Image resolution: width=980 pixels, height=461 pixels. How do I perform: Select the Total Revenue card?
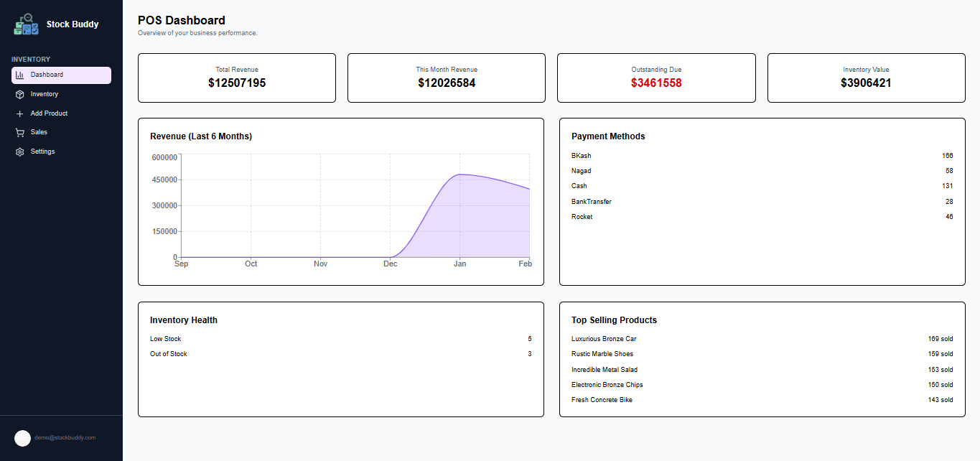237,78
